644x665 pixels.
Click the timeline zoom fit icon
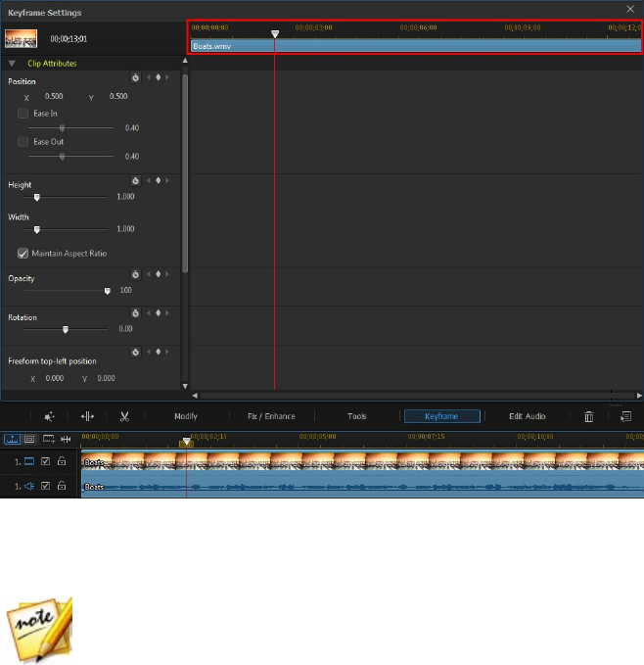pyautogui.click(x=66, y=440)
